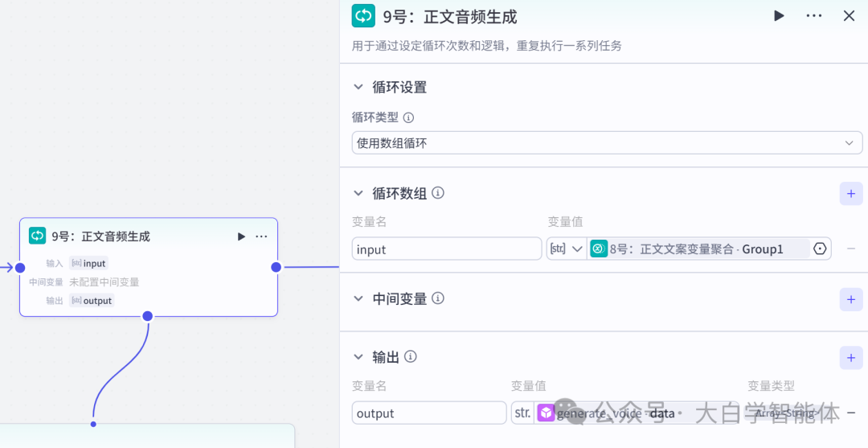Show info tooltip next to 中间变量
868x448 pixels.
(438, 299)
